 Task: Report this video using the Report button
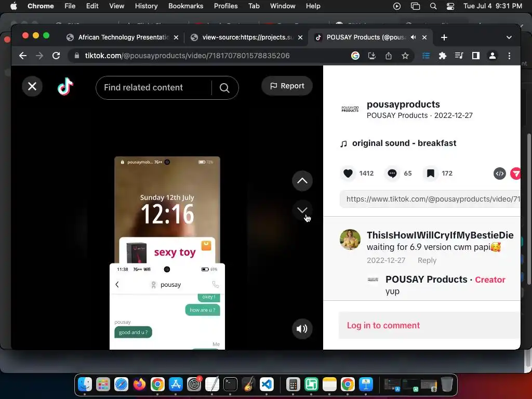[287, 86]
